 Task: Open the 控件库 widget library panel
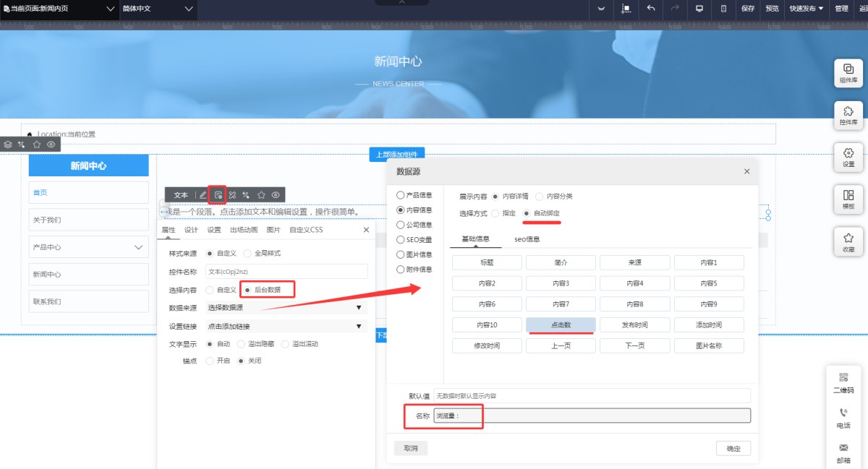tap(848, 116)
